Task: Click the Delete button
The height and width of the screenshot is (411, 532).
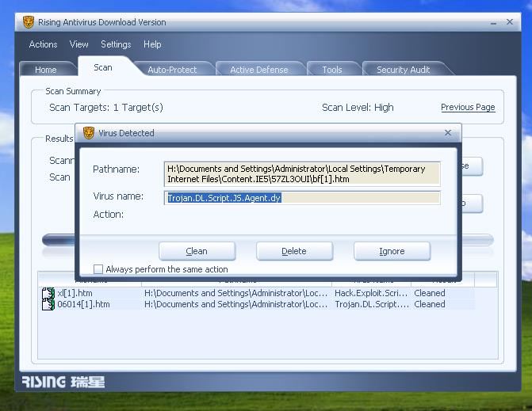Action: tap(294, 251)
